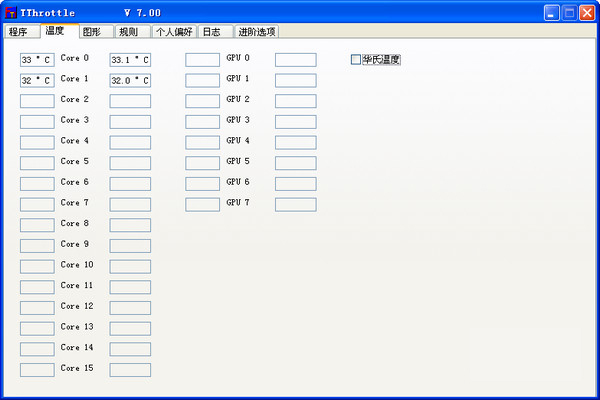This screenshot has height=400, width=600.
Task: Click the GPU 1 label
Action: 238,78
